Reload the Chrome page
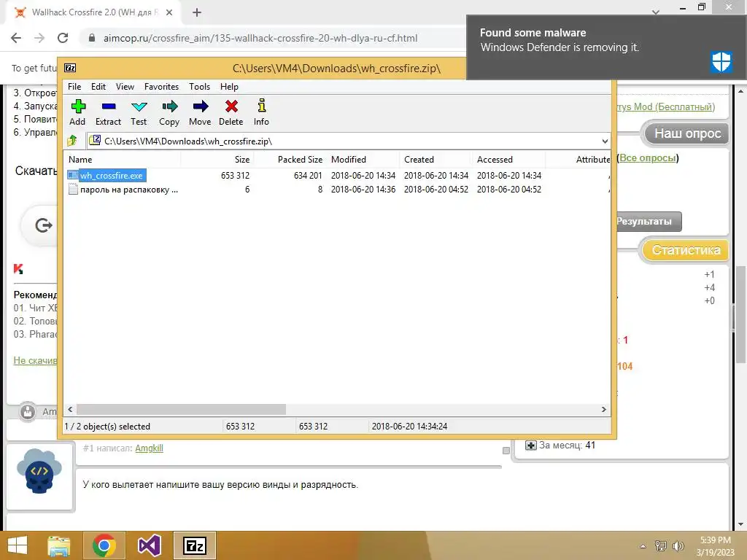 pos(63,38)
